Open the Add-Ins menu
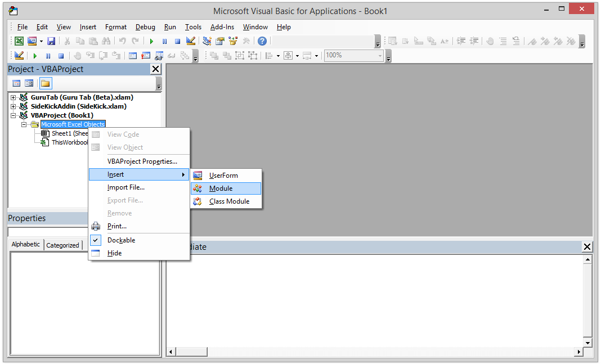Viewport: 601px width, 364px height. click(x=222, y=27)
